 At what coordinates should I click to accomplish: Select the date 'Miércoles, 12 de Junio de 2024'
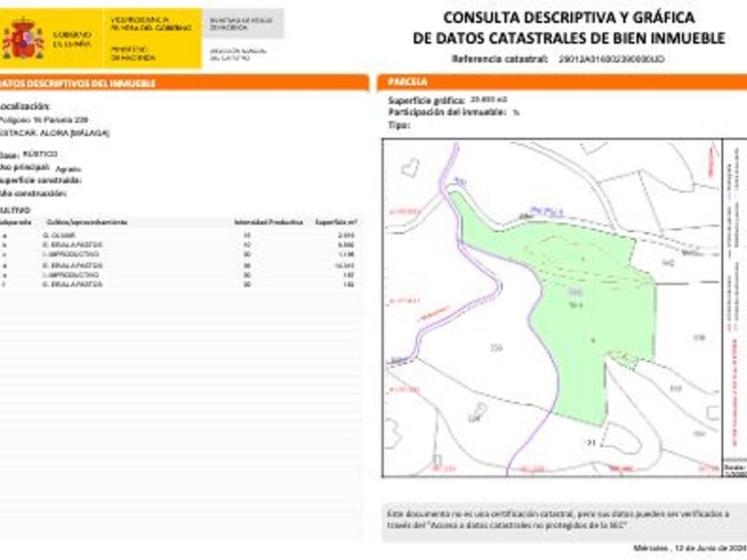point(690,548)
